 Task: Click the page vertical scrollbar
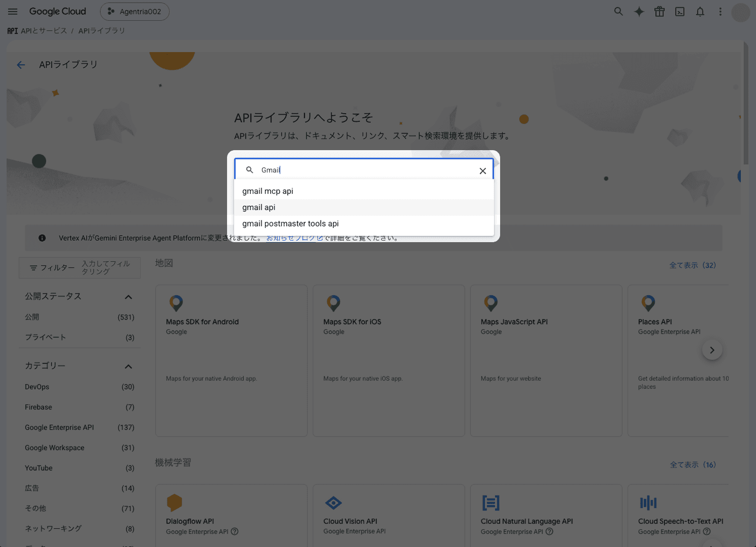coord(746,104)
